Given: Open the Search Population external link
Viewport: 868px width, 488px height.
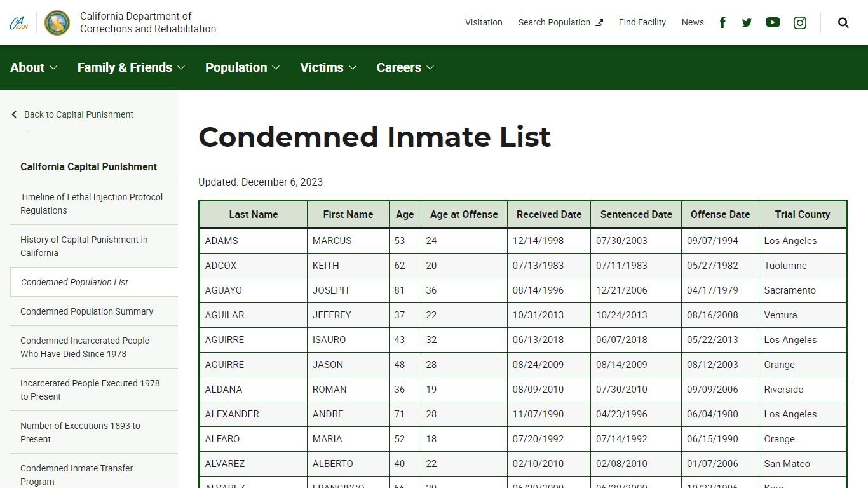Looking at the screenshot, I should 560,22.
